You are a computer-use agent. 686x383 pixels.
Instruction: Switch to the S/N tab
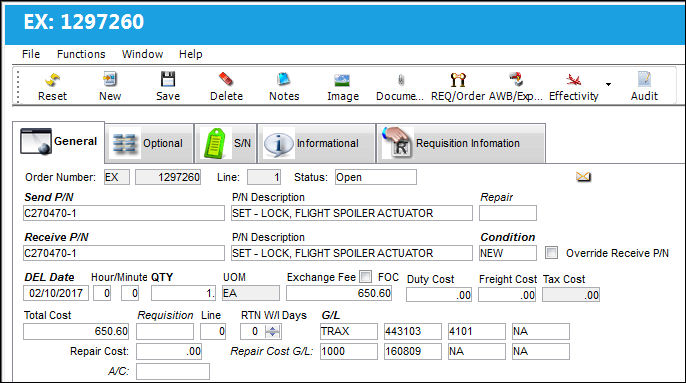226,143
